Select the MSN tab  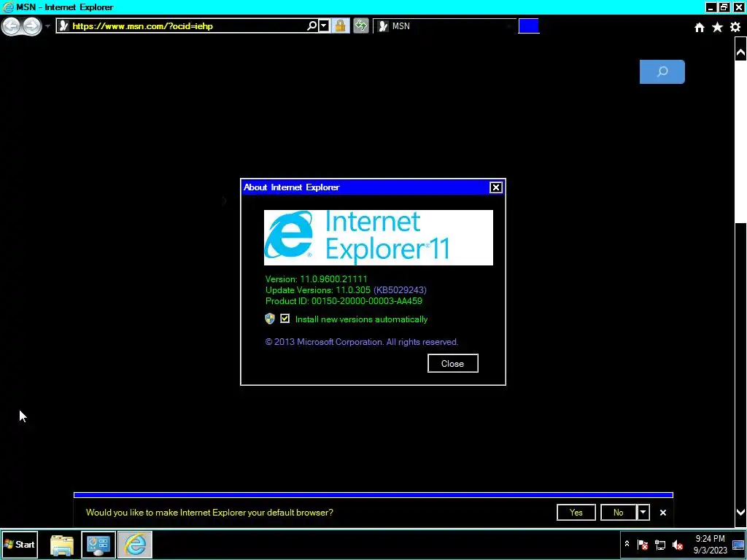(x=444, y=26)
